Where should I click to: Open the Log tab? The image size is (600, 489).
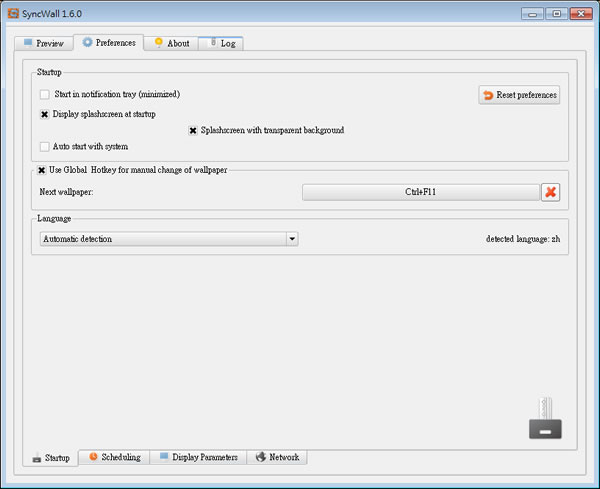pos(221,44)
